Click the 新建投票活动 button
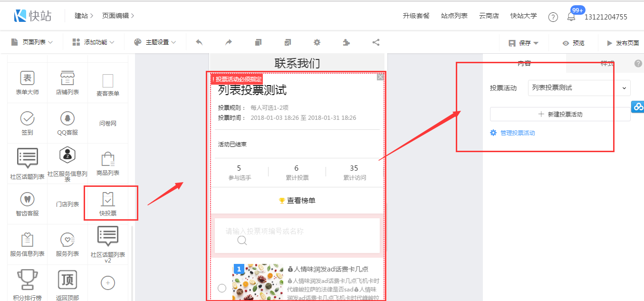The width and height of the screenshot is (644, 301). 560,114
